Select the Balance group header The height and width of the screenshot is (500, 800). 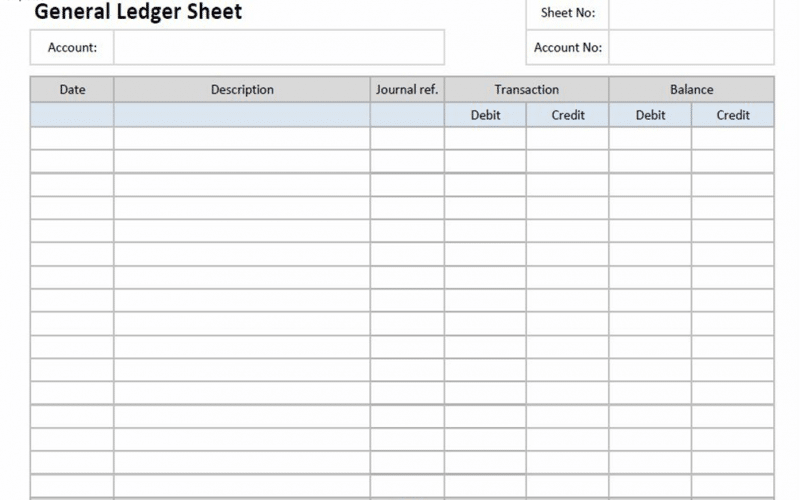(691, 89)
